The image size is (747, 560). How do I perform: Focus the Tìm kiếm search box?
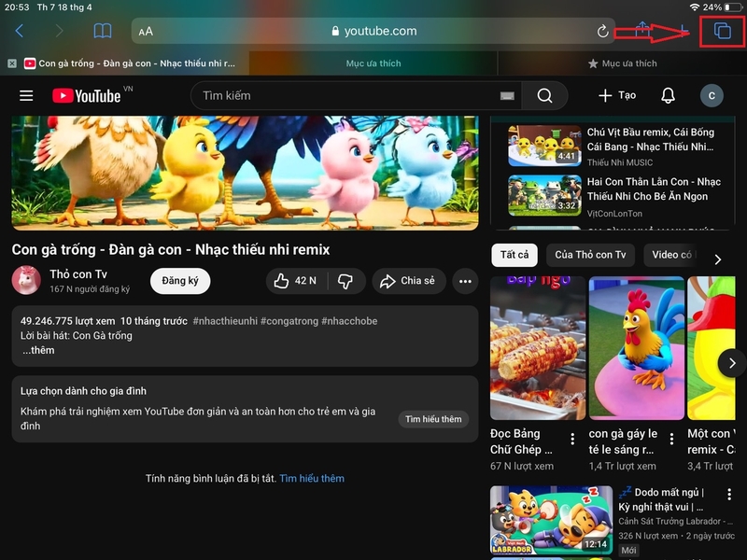coord(350,96)
